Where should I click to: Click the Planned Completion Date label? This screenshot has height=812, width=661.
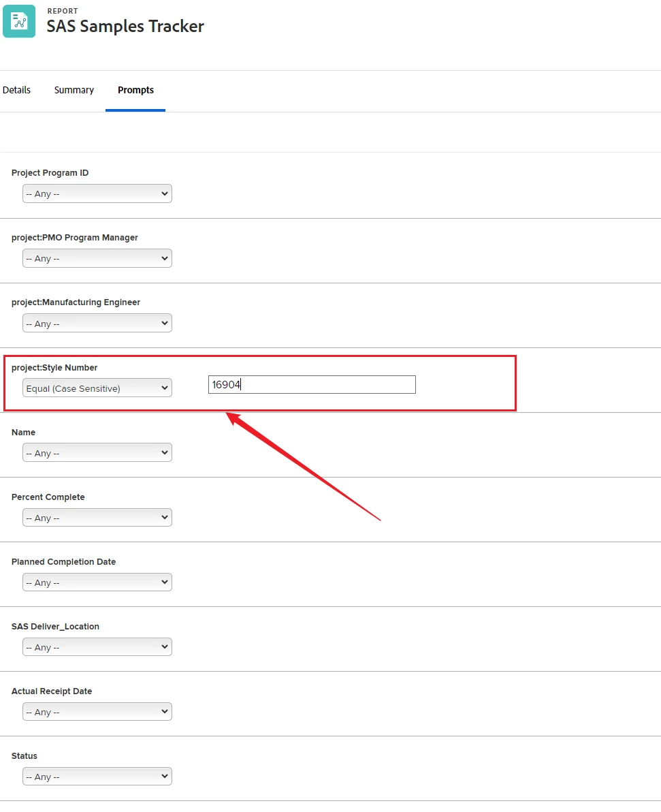pyautogui.click(x=64, y=562)
